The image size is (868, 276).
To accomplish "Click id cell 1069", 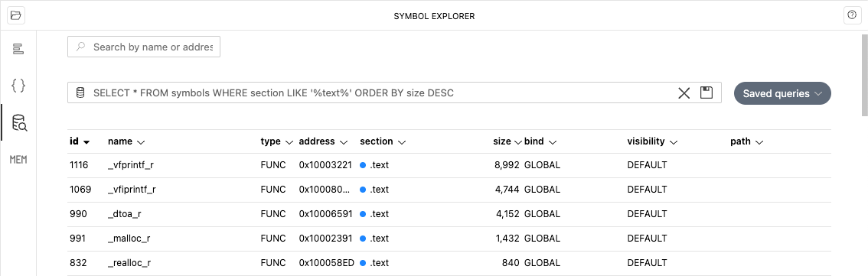I will (x=80, y=189).
